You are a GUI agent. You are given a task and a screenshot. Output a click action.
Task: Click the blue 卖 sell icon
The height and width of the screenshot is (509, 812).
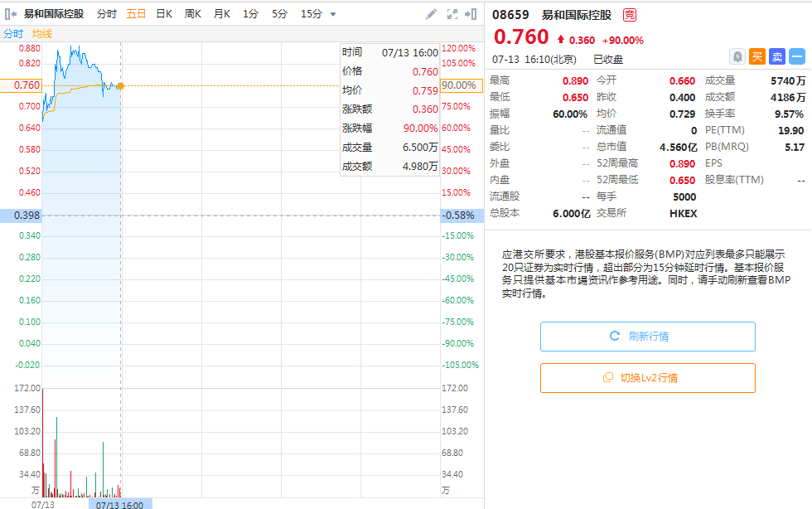click(776, 56)
